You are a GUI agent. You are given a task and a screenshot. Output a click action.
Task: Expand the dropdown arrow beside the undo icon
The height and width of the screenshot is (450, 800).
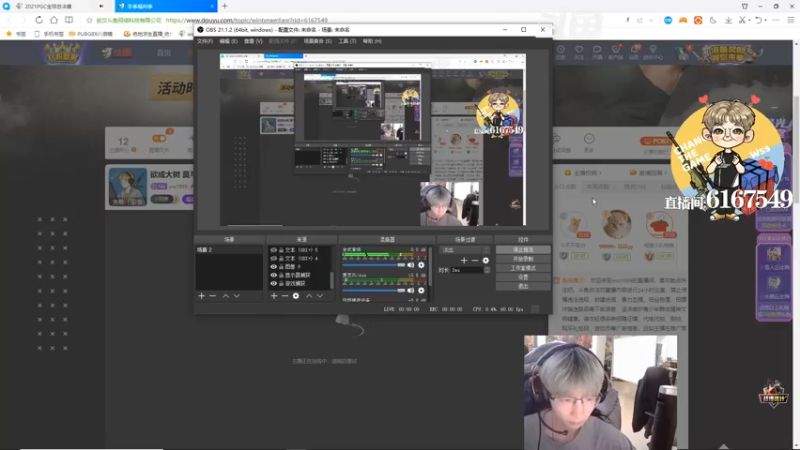[x=766, y=20]
